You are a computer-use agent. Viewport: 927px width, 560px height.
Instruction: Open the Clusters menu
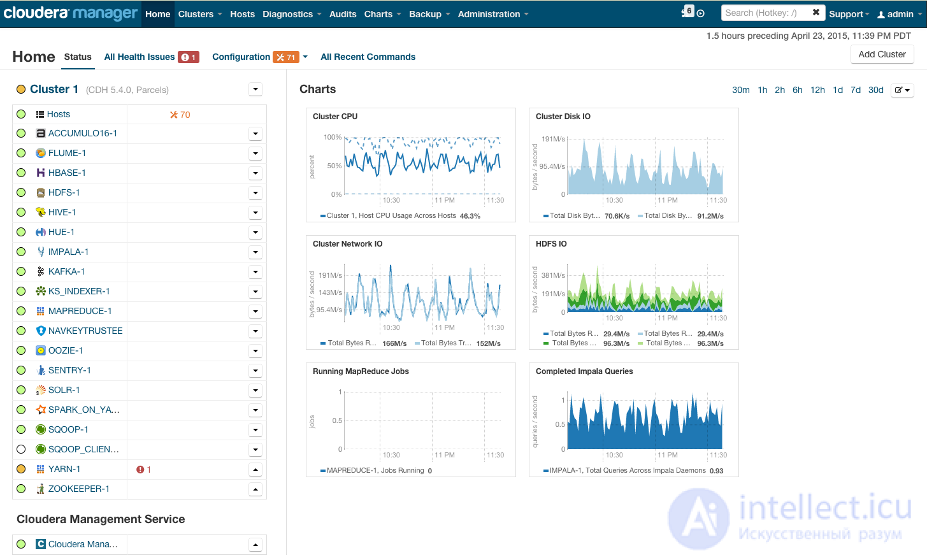pos(200,14)
